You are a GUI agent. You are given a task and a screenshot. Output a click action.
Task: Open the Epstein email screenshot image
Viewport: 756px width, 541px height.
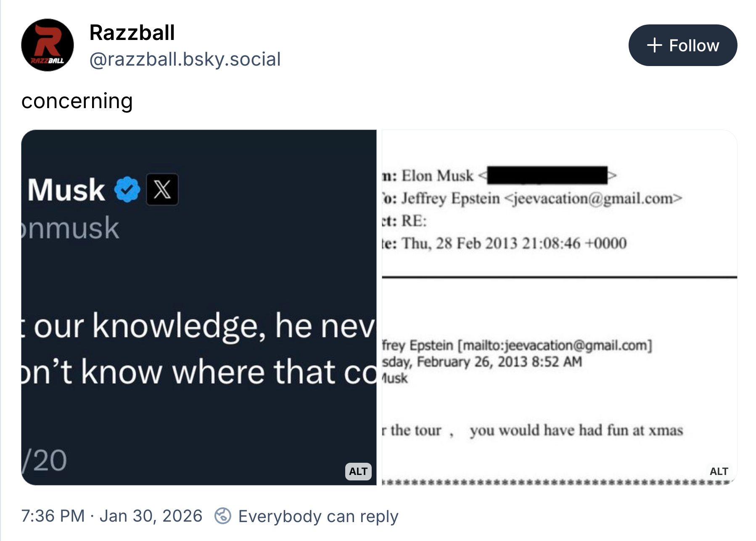559,307
